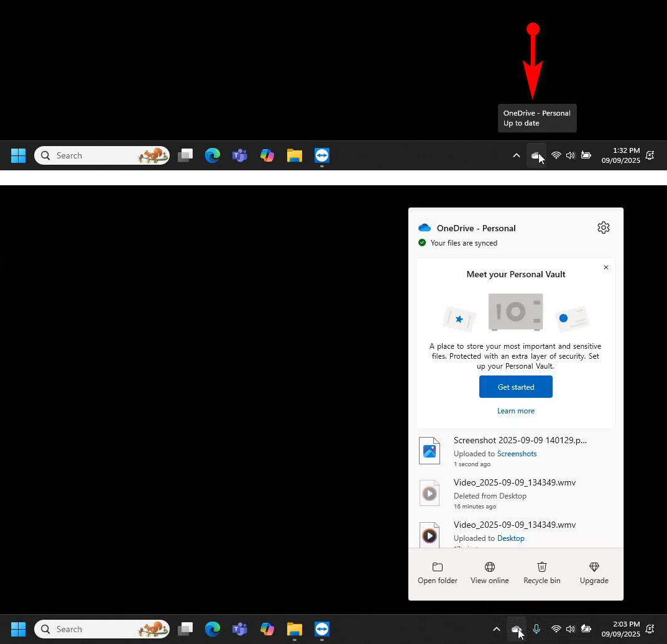Click the Search box in the 2:03 PM taskbar
The width and height of the screenshot is (667, 644).
[x=102, y=628]
